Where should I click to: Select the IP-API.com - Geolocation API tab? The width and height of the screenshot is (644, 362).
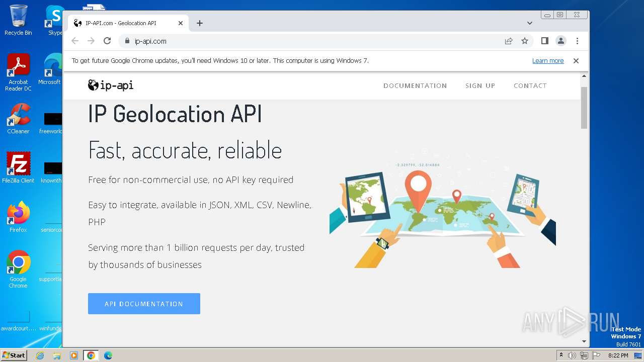point(128,23)
